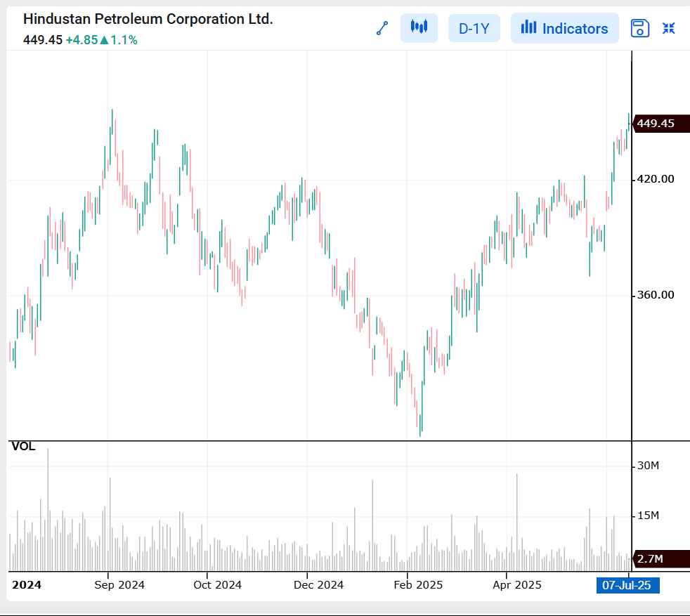The width and height of the screenshot is (690, 616).
Task: Open the Indicators menu
Action: coord(565,29)
